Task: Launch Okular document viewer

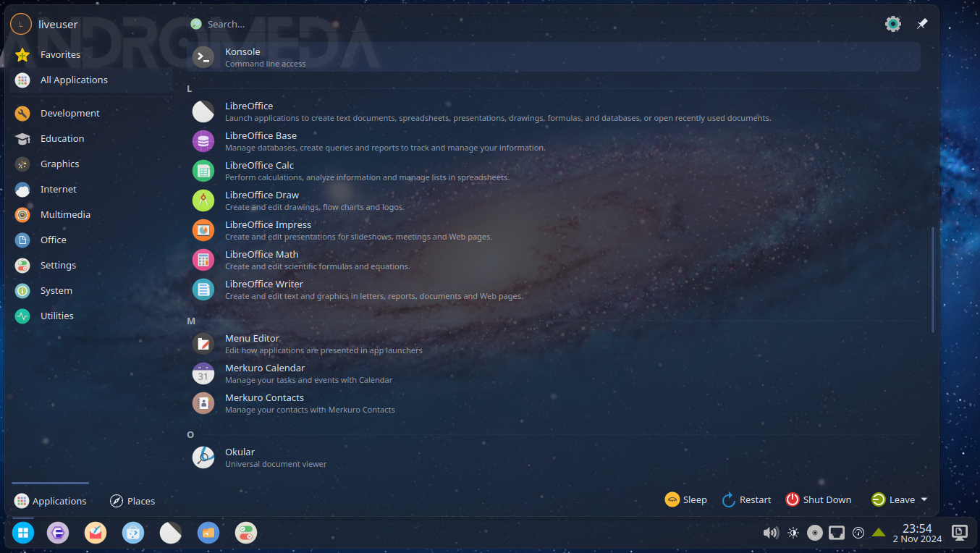Action: [554, 457]
